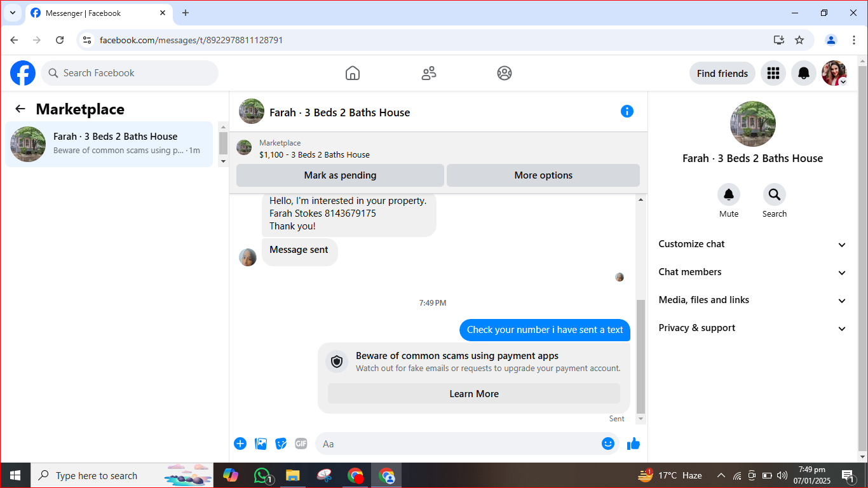This screenshot has height=488, width=868.
Task: Open the tab search dropdown arrow
Action: click(12, 13)
